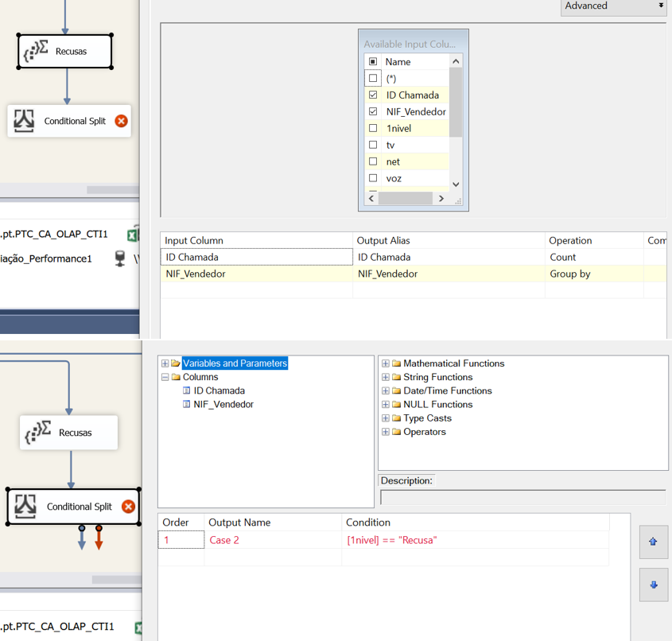This screenshot has width=672, height=641.
Task: Click the ID Chamada input column cell
Action: pyautogui.click(x=256, y=257)
